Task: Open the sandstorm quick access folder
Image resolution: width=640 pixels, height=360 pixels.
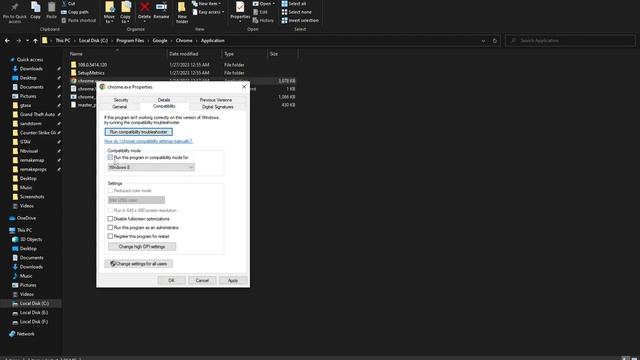Action: pos(31,123)
